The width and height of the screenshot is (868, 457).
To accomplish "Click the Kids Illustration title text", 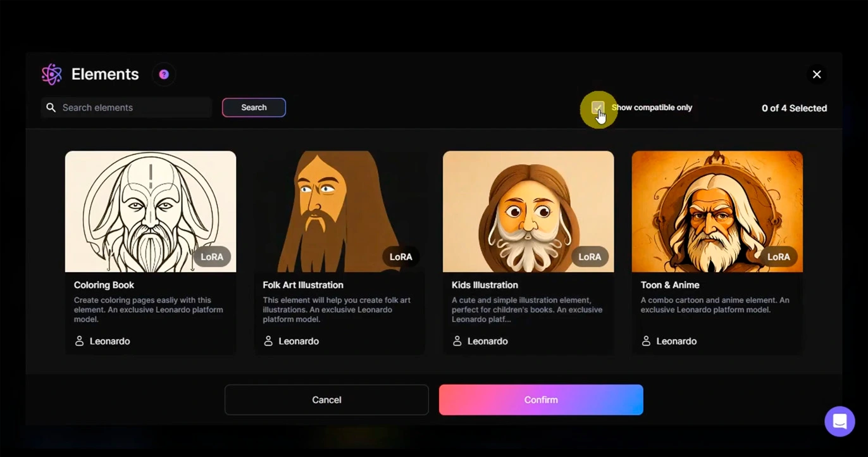I will [485, 285].
